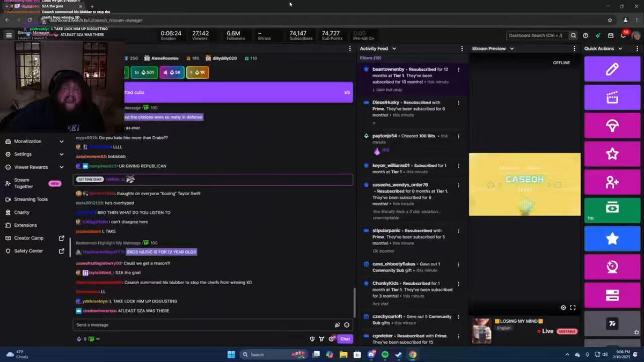The height and width of the screenshot is (362, 644).
Task: Open options for paytonjo54 cheer entry
Action: click(x=458, y=136)
